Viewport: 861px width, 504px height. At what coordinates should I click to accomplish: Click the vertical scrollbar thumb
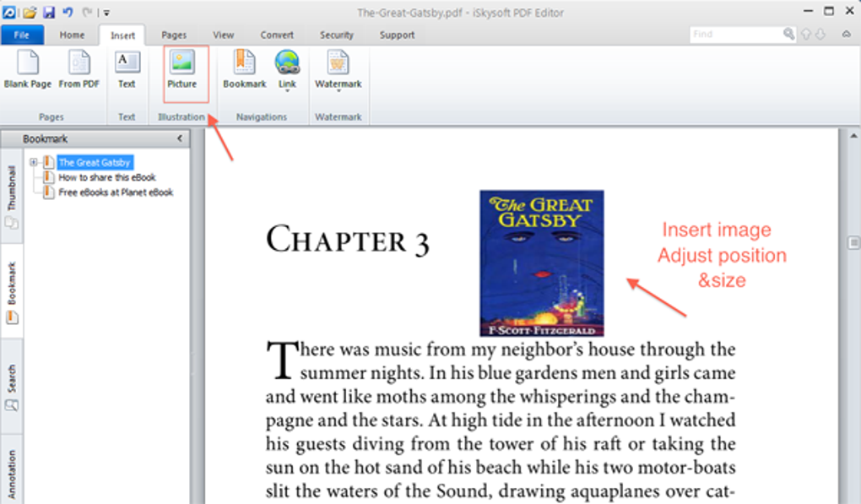coord(853,242)
